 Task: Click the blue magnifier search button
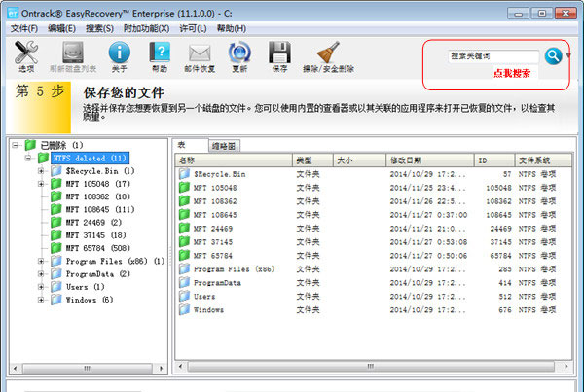553,55
